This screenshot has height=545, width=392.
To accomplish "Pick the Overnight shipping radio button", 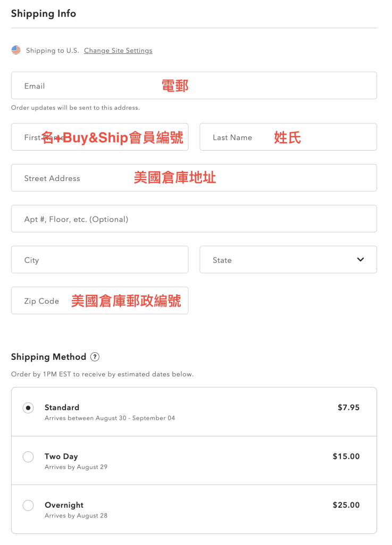I will (x=28, y=506).
